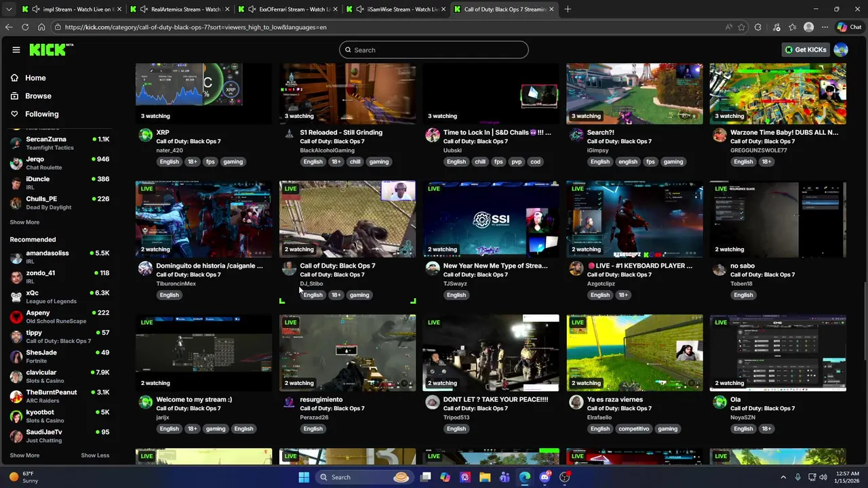Open the user profile avatar top right

pos(841,49)
